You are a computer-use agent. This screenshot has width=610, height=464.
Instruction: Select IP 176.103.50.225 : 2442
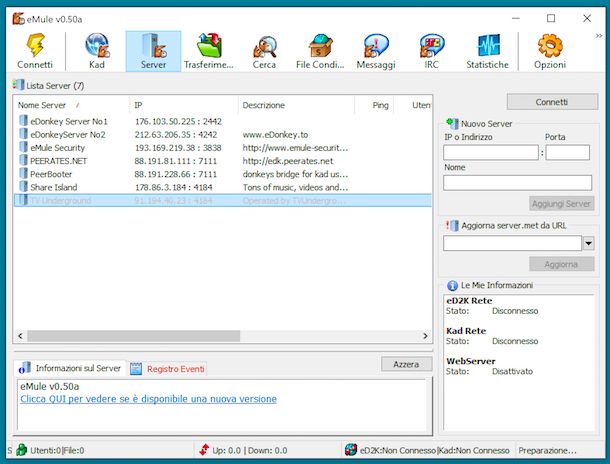tap(178, 121)
